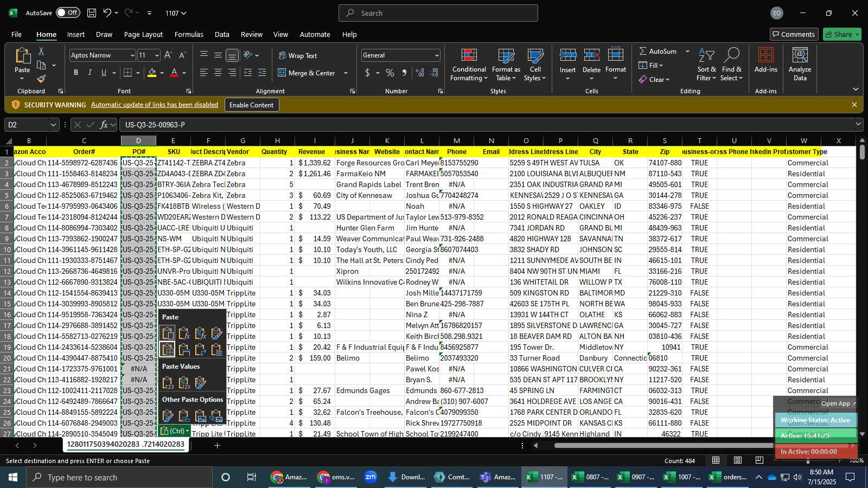Paste as Picture from Other Paste Options
This screenshot has height=488, width=868.
201,416
